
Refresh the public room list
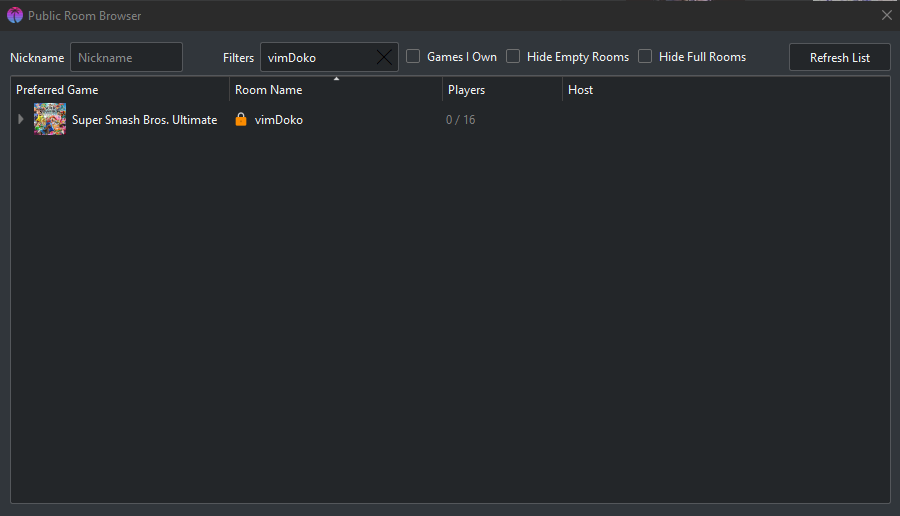[x=840, y=57]
